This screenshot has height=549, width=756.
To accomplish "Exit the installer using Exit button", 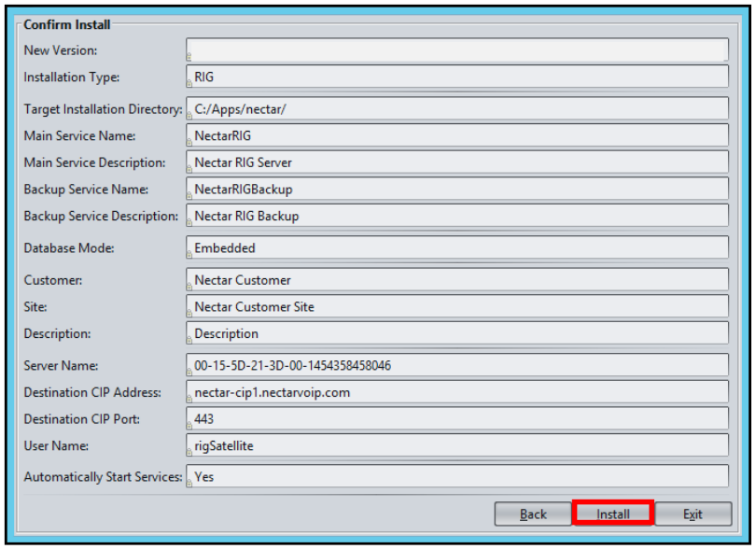I will coord(693,514).
